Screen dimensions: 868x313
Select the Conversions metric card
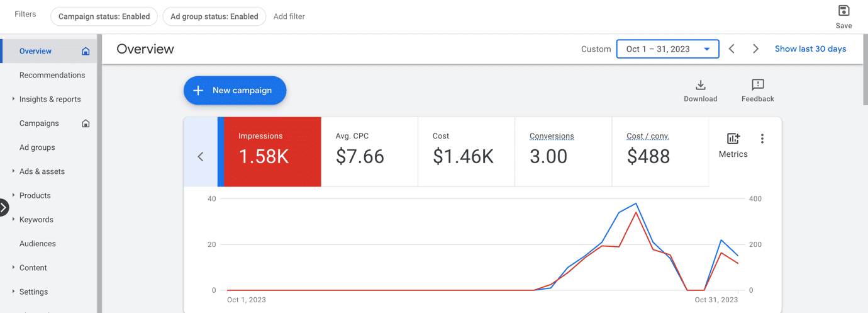coord(563,152)
